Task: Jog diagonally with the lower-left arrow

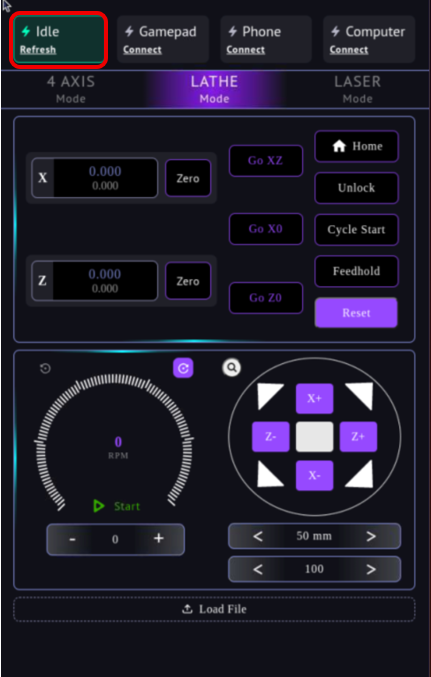Action: [270, 474]
